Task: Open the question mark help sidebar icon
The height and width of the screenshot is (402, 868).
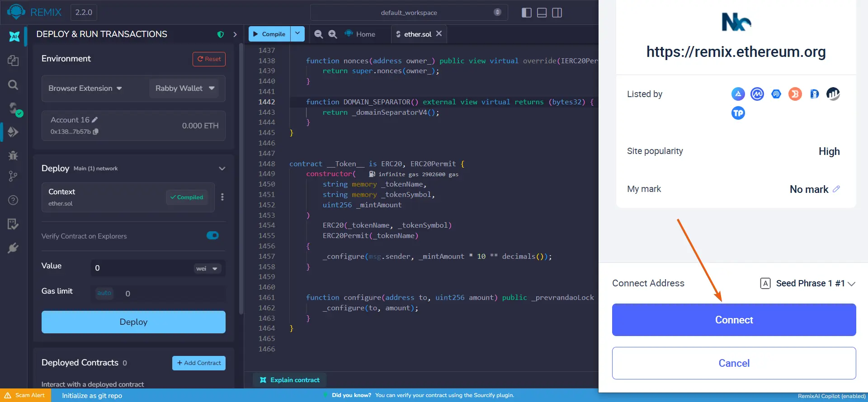Action: pyautogui.click(x=13, y=200)
